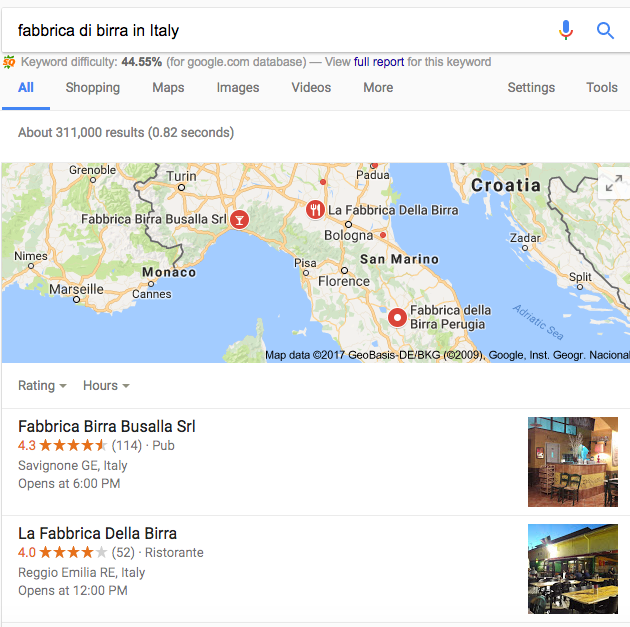Click Fabbrica Birra Busalla cocktail map pin
Image resolution: width=630 pixels, height=627 pixels.
pyautogui.click(x=239, y=218)
